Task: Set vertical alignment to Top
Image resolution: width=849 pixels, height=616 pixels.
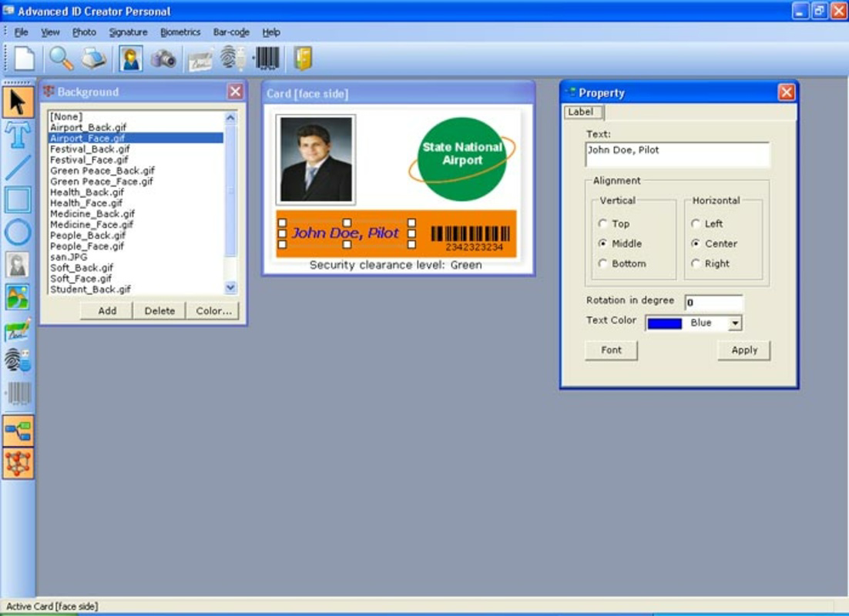Action: pos(604,223)
